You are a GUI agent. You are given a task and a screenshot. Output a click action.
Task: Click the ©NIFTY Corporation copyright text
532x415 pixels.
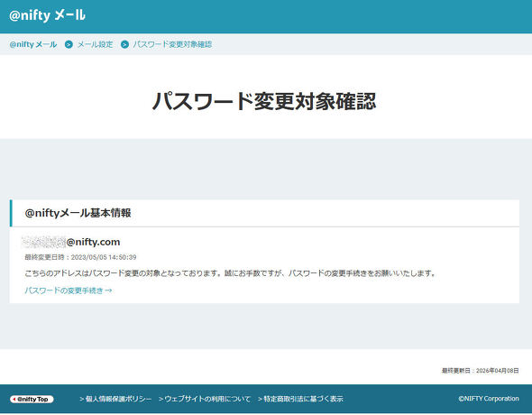click(489, 399)
